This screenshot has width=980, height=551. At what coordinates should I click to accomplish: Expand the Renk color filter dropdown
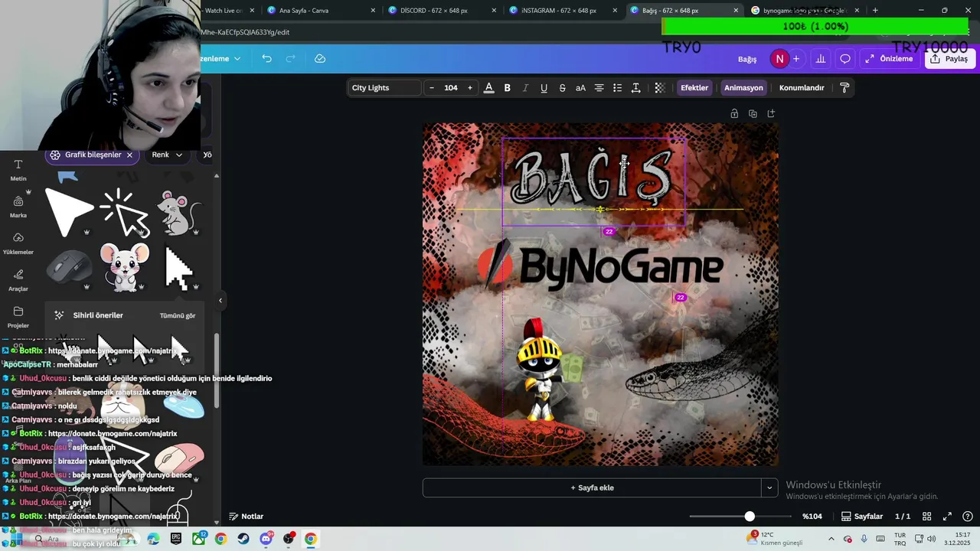point(167,155)
